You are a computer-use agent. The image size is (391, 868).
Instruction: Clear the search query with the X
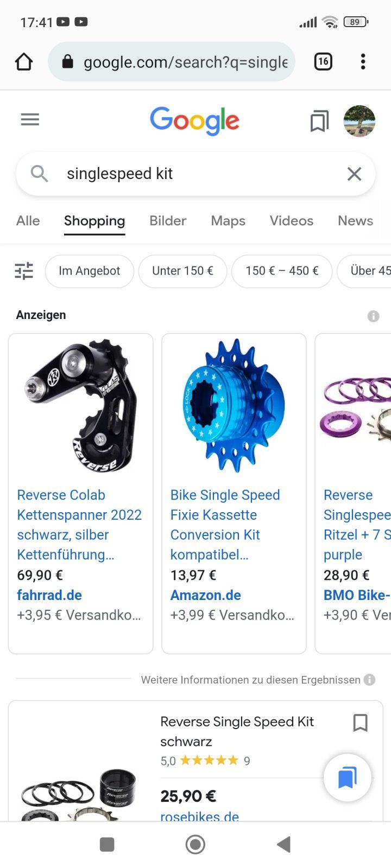click(x=354, y=174)
